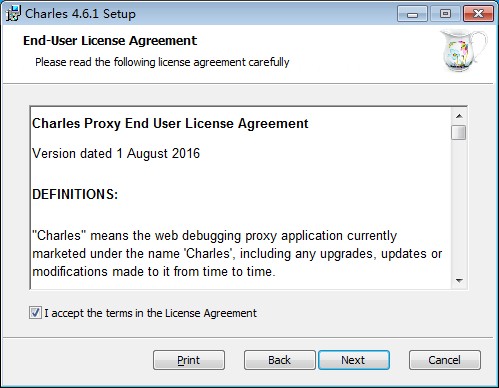Click the 'DEFINITIONS:' heading in license text
Screen dimensions: 499x388
[75, 194]
